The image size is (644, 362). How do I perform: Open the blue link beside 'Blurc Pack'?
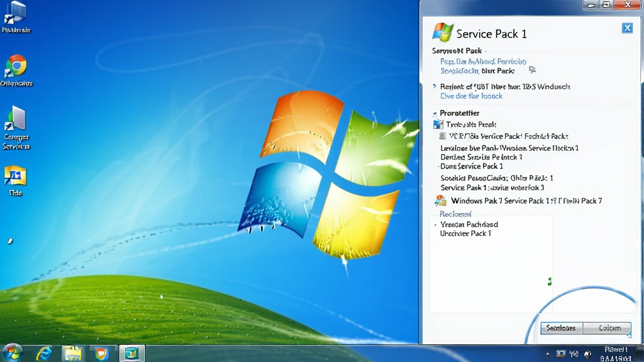(x=459, y=71)
